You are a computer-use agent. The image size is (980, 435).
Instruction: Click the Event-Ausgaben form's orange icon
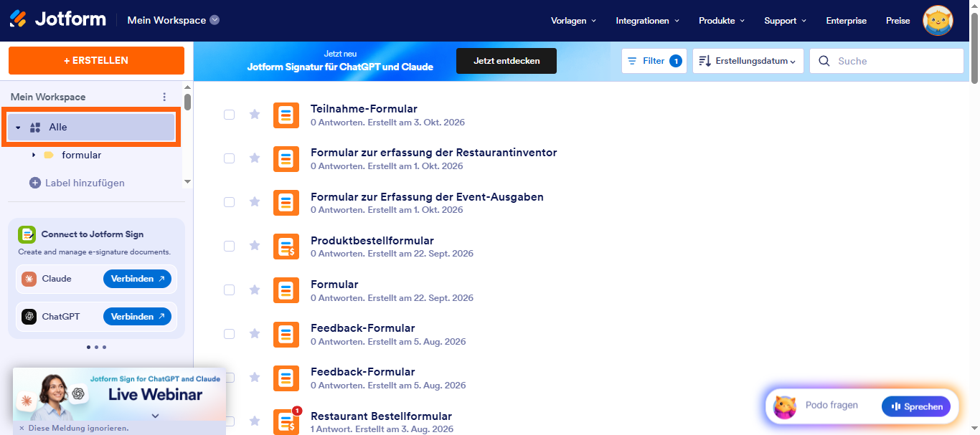286,202
